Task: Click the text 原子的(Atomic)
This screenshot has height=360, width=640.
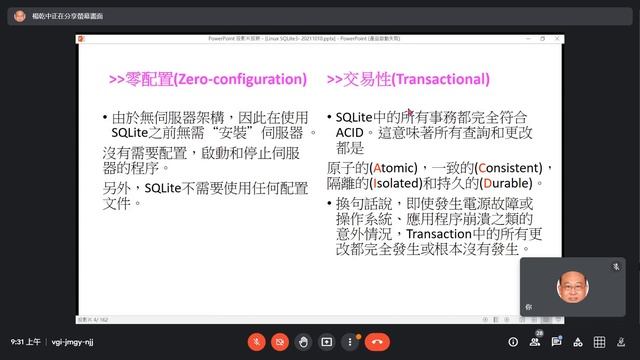Action: (372, 168)
